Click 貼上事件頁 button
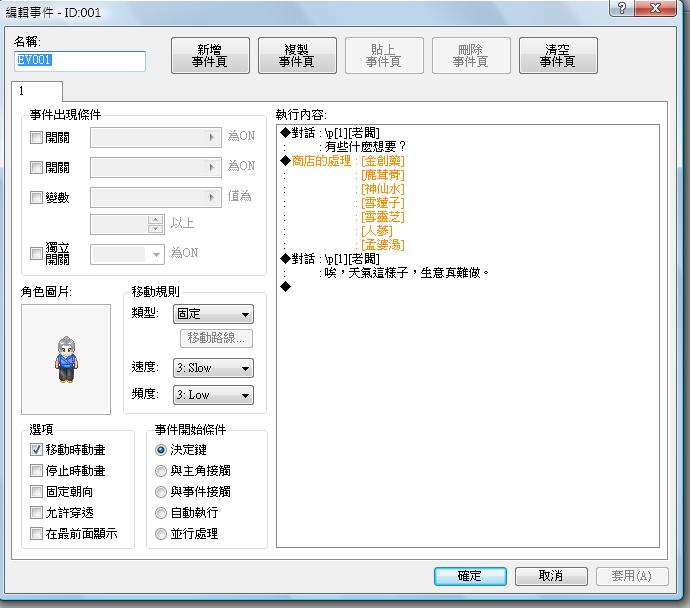 pyautogui.click(x=384, y=55)
